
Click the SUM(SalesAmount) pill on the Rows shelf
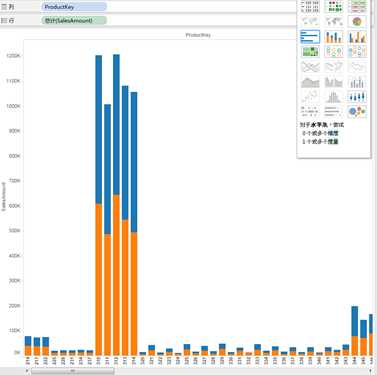pyautogui.click(x=74, y=20)
